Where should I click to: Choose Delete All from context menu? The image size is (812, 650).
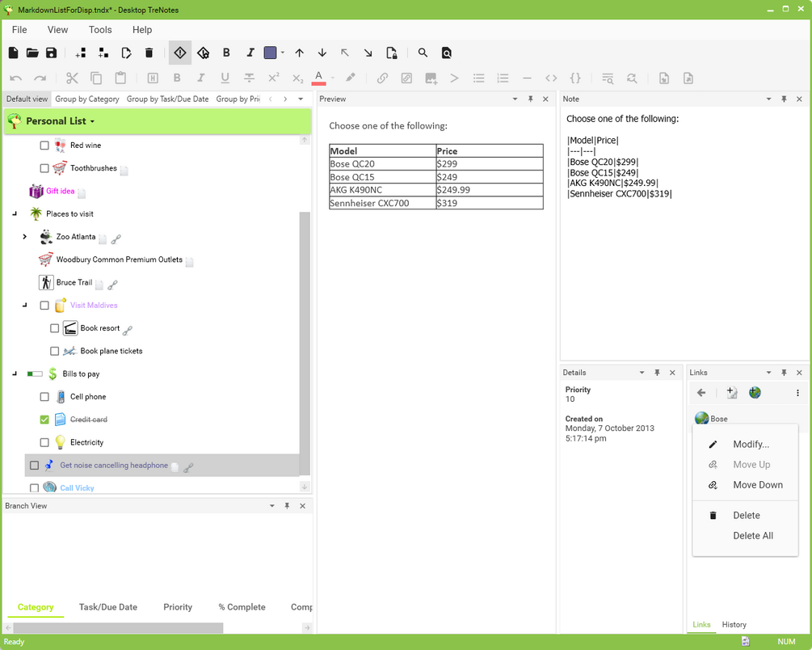(745, 536)
